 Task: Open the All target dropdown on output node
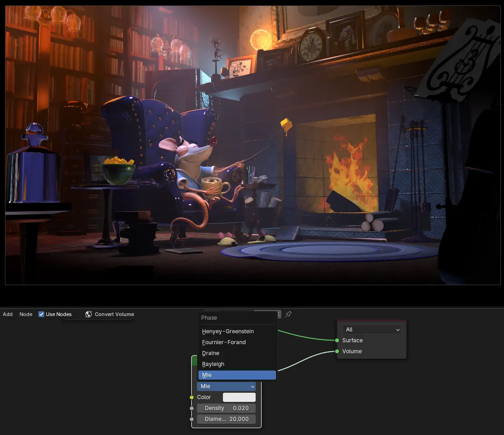[x=371, y=330]
